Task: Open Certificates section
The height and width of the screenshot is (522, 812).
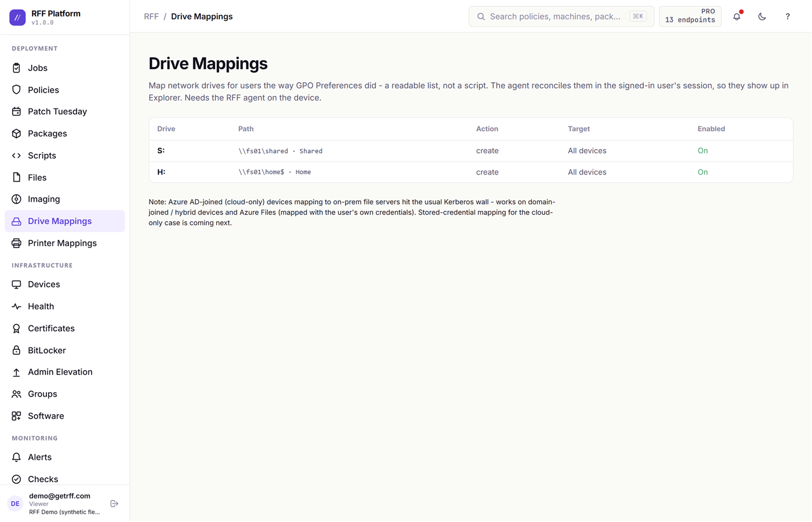Action: pyautogui.click(x=65, y=328)
